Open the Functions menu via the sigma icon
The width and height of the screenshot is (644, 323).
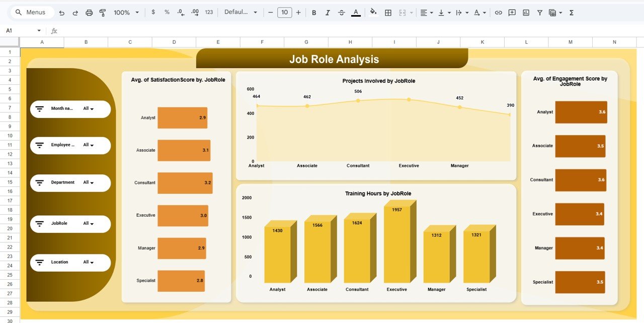pos(571,12)
